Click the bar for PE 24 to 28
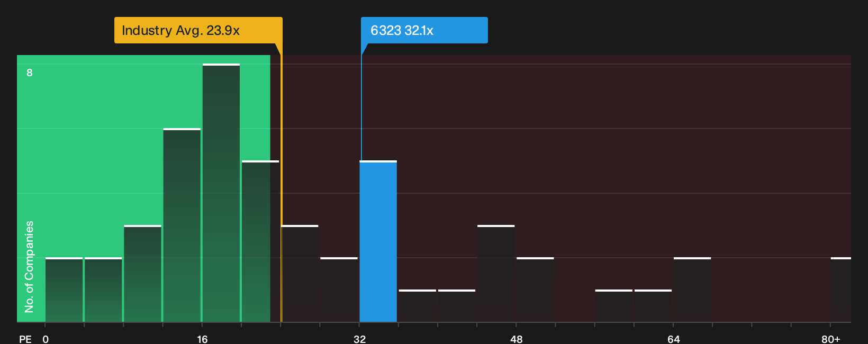Screen dimensions: 868x344 pyautogui.click(x=300, y=274)
